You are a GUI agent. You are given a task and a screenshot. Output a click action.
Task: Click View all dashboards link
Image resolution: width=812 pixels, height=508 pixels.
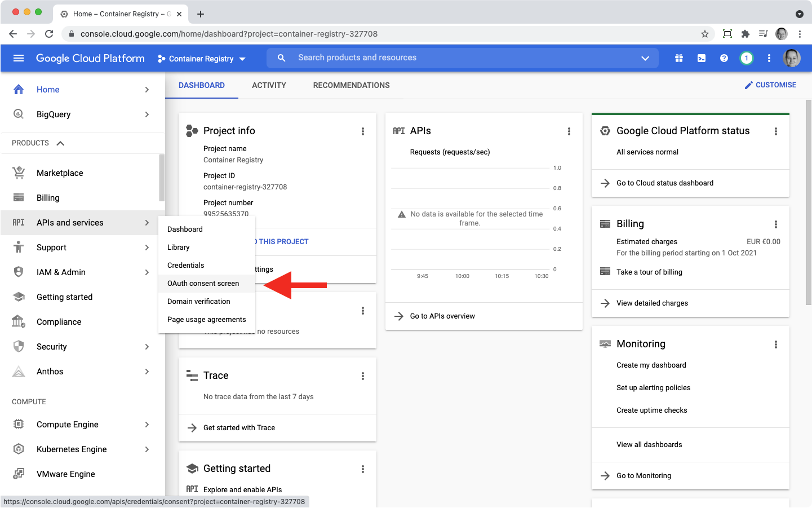click(649, 445)
